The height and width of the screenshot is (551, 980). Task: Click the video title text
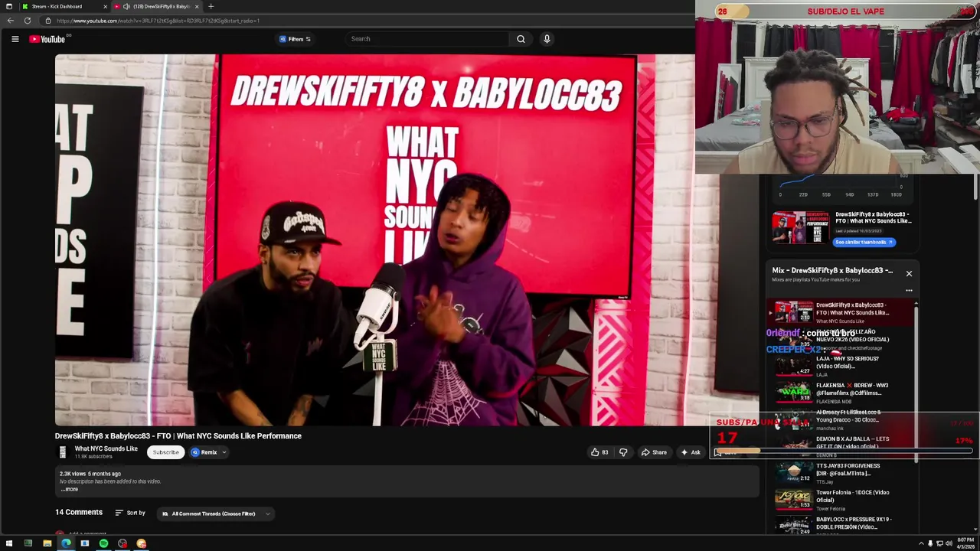point(178,436)
